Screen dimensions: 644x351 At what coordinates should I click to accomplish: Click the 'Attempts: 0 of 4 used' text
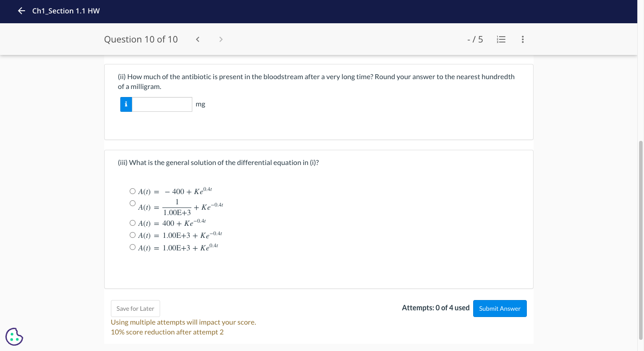435,308
